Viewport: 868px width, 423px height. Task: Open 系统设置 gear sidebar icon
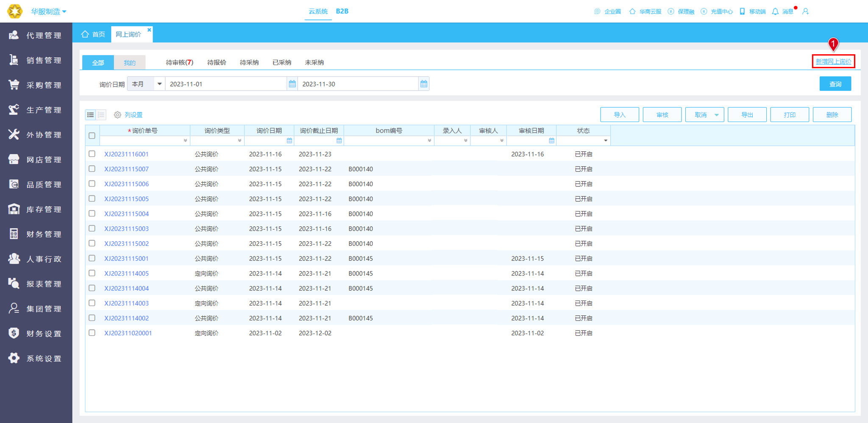point(14,358)
